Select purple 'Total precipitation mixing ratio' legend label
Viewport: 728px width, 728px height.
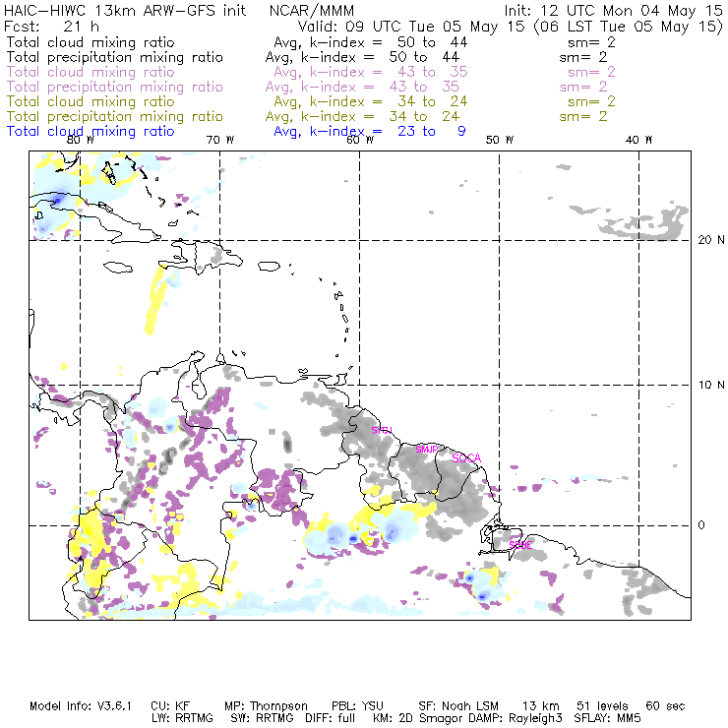tap(115, 88)
